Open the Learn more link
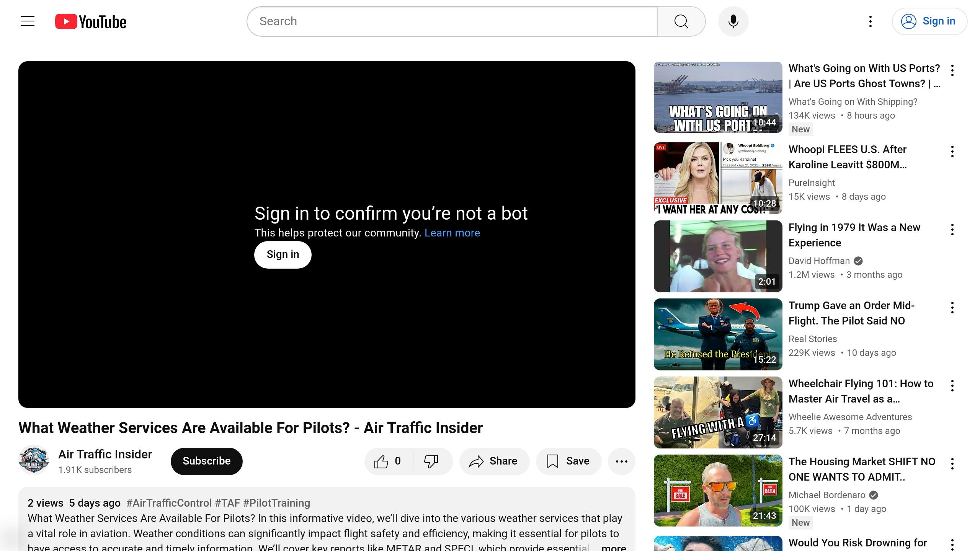The width and height of the screenshot is (980, 551). pyautogui.click(x=452, y=233)
